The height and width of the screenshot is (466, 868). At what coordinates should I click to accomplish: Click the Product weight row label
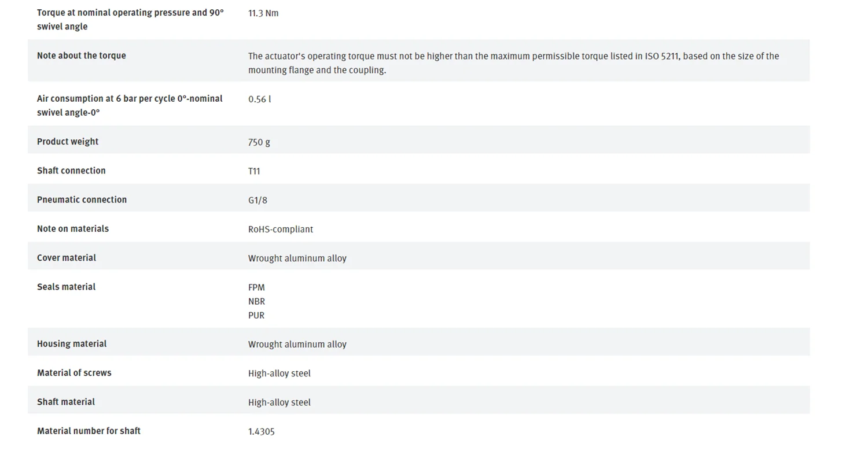68,142
